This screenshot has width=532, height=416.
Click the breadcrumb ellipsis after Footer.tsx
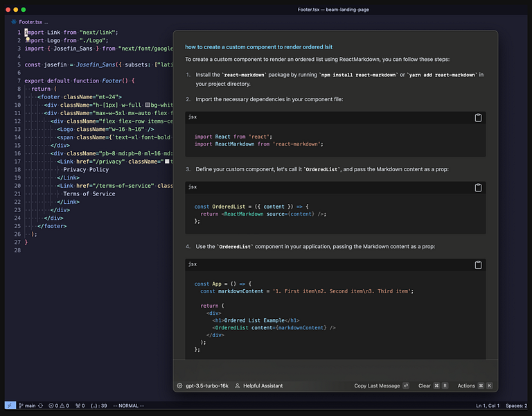point(46,22)
